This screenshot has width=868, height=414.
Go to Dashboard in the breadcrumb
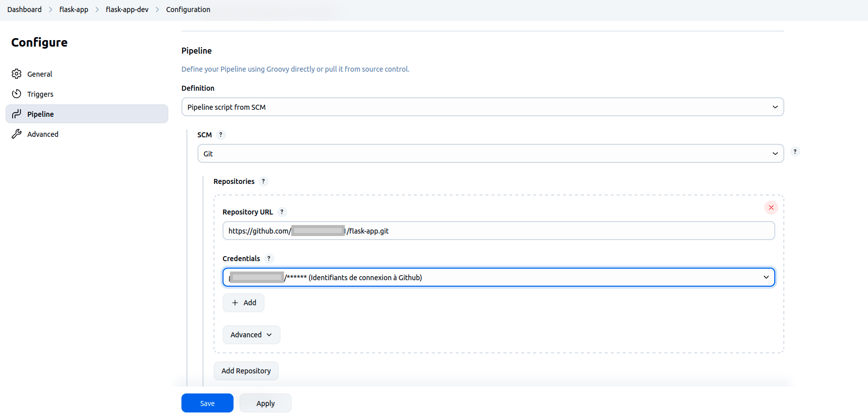(x=25, y=10)
